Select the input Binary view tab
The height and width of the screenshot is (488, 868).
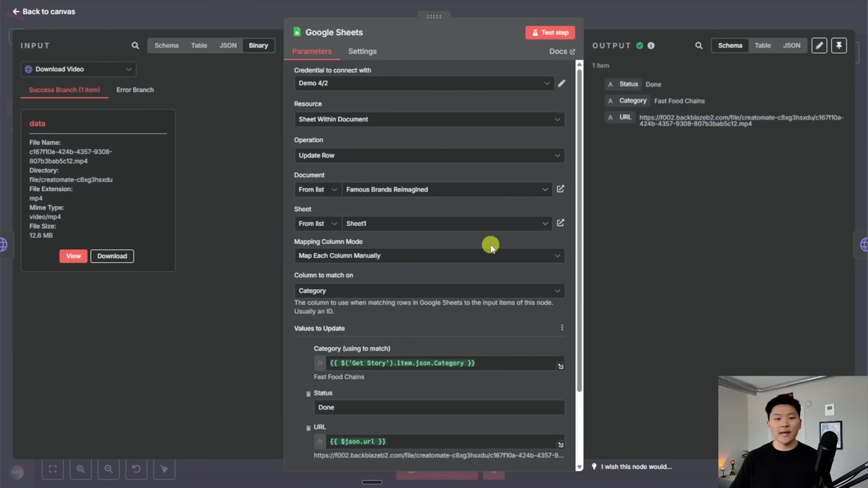(258, 46)
